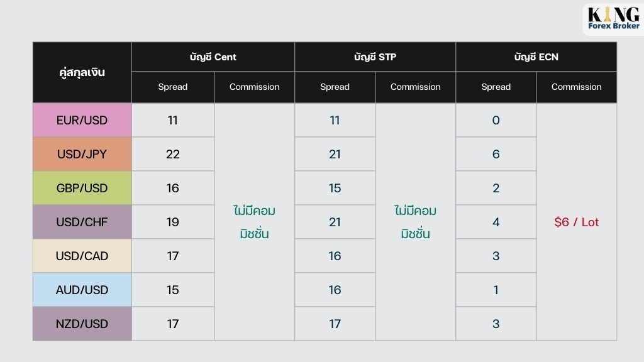Click the STP spread value 15 for GBP/USD
Viewport: 644px width, 362px height.
click(x=335, y=188)
